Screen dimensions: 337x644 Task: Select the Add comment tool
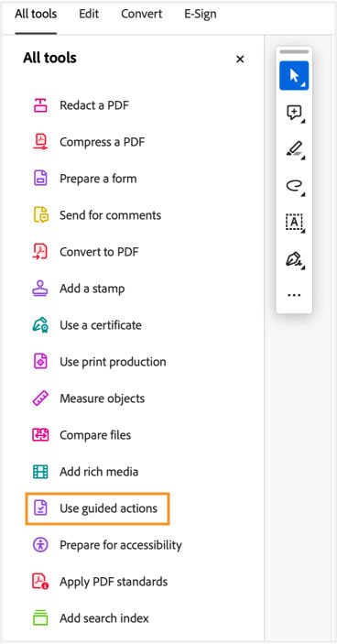(294, 113)
